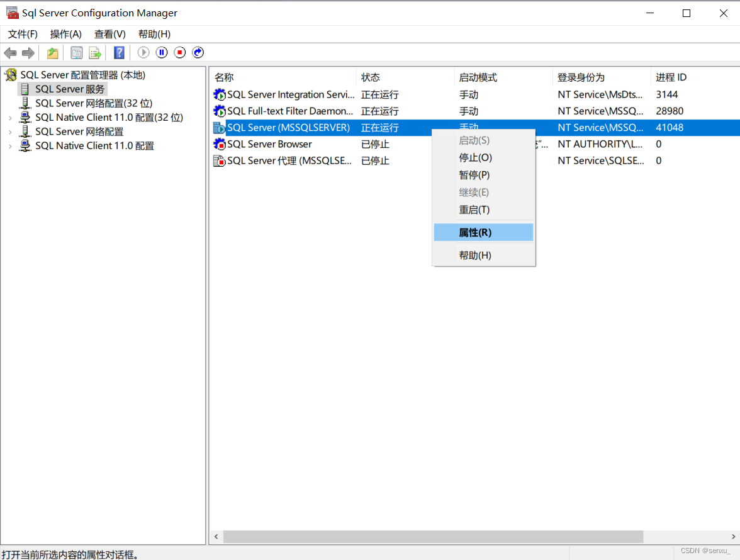Expand SQL Native Client 11.0 配置(32 位) node
Screen dimensions: 740x560
10,118
